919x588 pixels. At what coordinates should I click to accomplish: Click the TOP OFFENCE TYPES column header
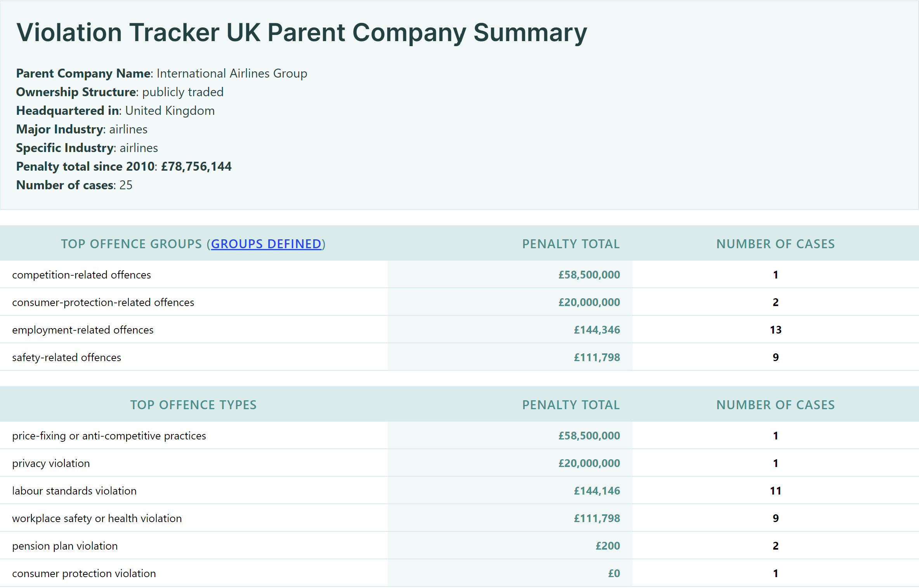pyautogui.click(x=193, y=405)
